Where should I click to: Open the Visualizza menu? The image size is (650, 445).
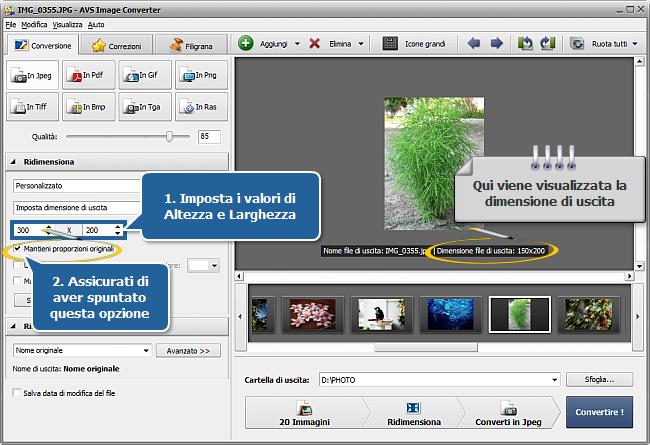click(x=68, y=23)
